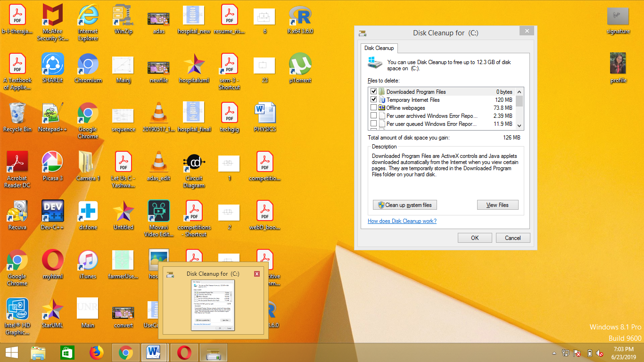
Task: Open dr.fone
Action: click(x=88, y=211)
